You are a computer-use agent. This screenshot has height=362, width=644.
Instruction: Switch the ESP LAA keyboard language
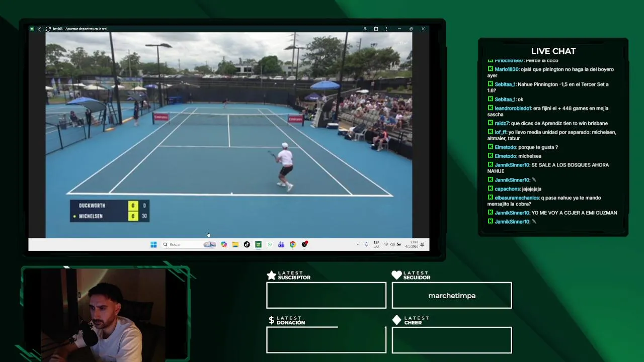click(376, 244)
